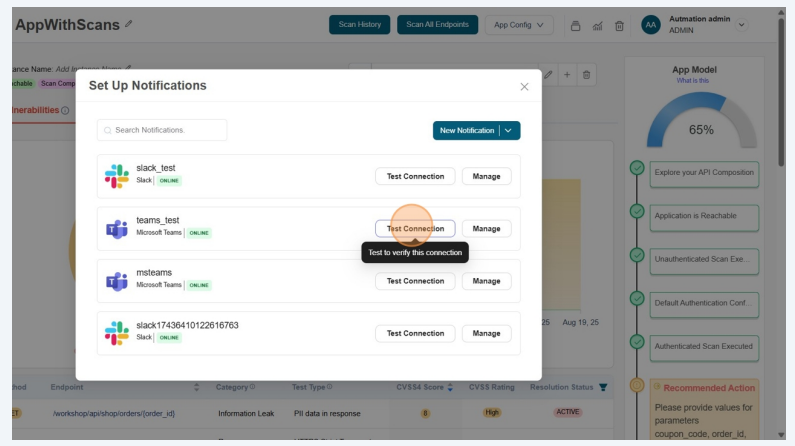Click Test Connection for slack17436410122616763
The height and width of the screenshot is (446, 795).
click(415, 333)
